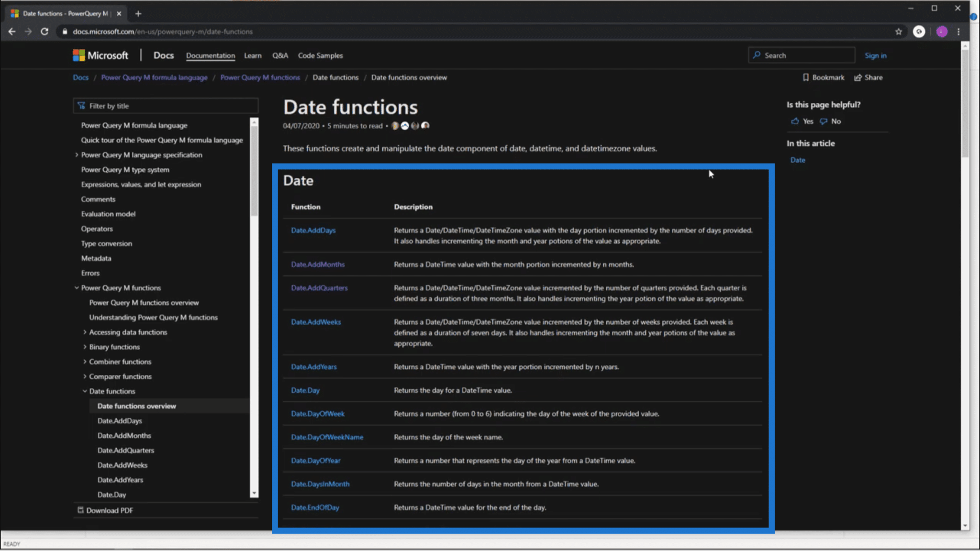This screenshot has width=980, height=551.
Task: Open the Date.AddMonths link in table
Action: (x=318, y=264)
